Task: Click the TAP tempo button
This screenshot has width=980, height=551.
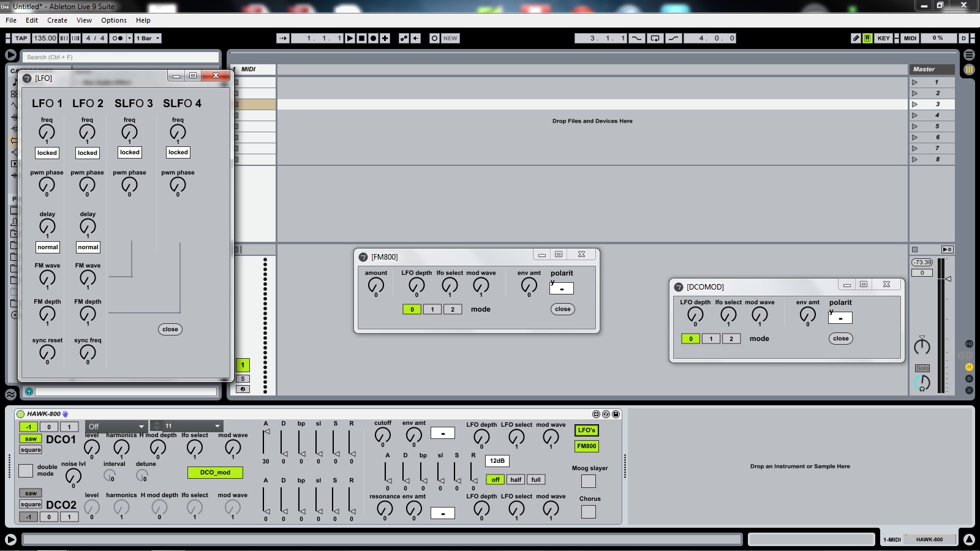Action: [x=21, y=38]
